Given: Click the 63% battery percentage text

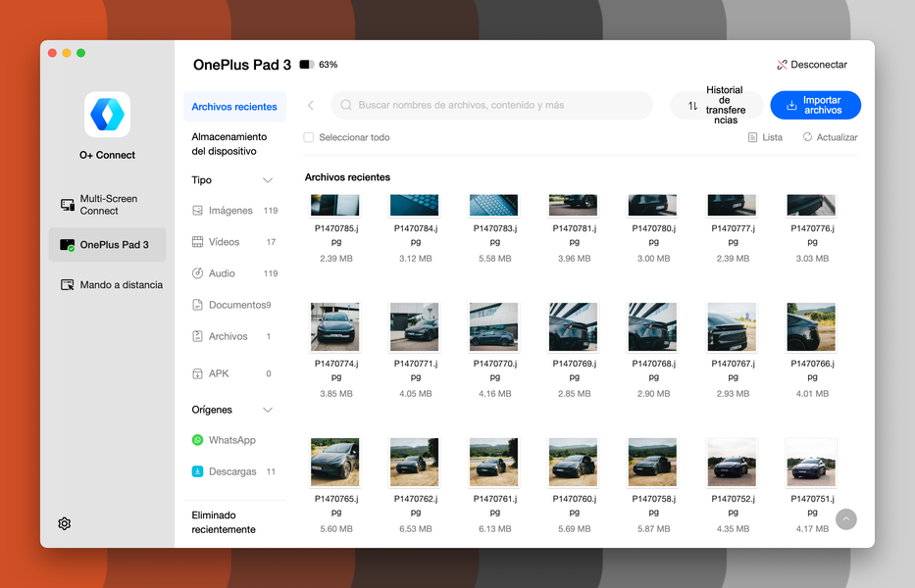Looking at the screenshot, I should 328,65.
